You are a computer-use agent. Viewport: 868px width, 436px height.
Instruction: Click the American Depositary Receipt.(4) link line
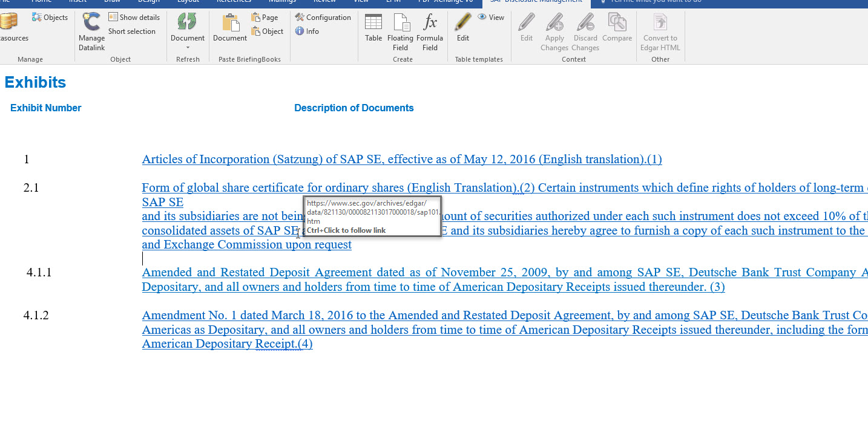pyautogui.click(x=227, y=344)
